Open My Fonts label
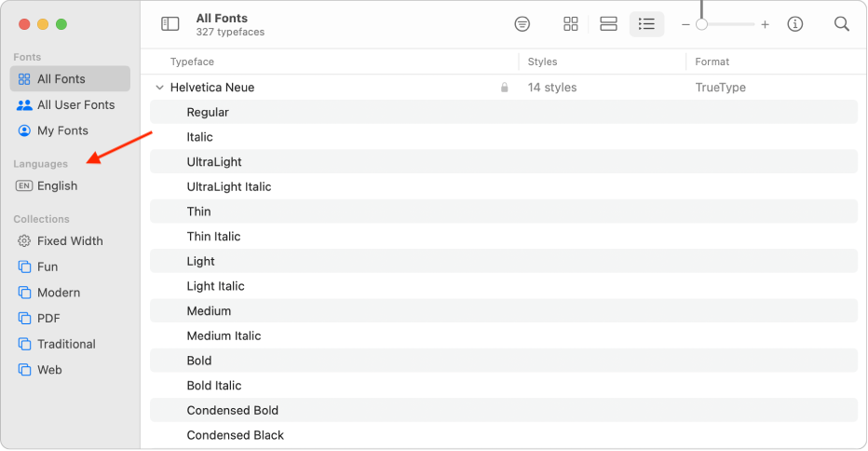The image size is (868, 451). coord(62,130)
